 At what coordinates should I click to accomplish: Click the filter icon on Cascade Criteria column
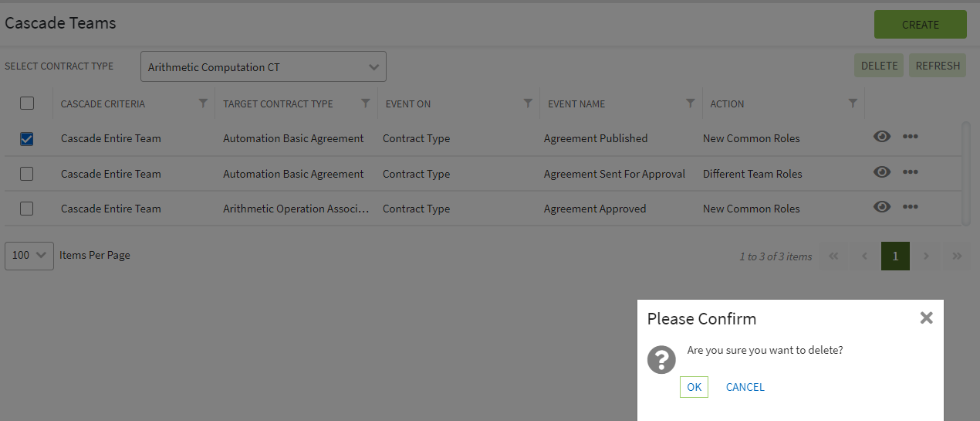coord(203,104)
